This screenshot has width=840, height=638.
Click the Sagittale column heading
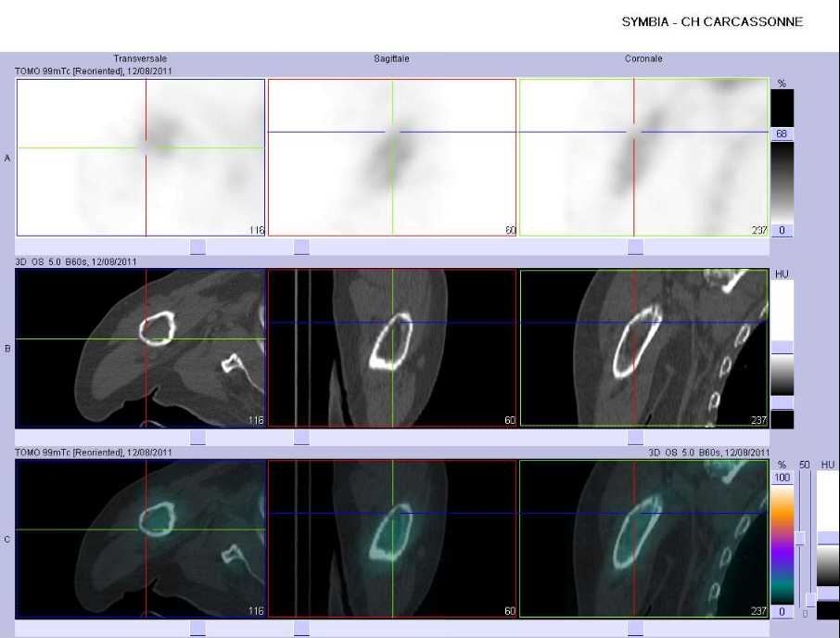coord(391,58)
